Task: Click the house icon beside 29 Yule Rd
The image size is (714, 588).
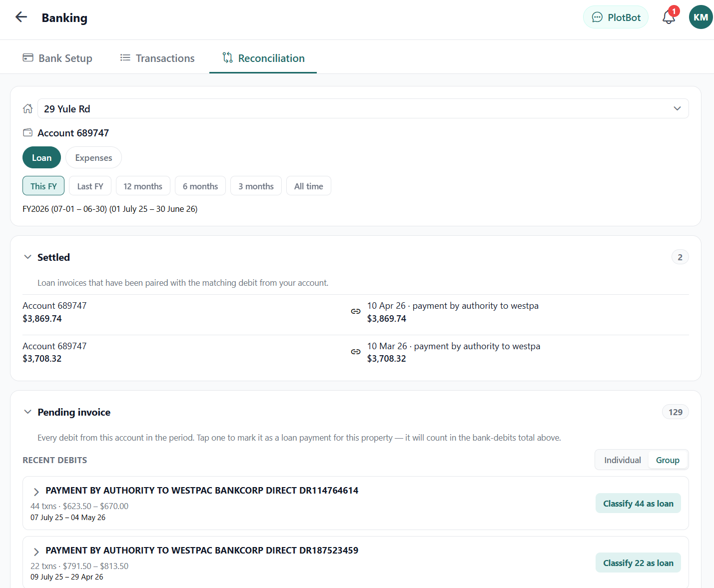Action: [28, 108]
